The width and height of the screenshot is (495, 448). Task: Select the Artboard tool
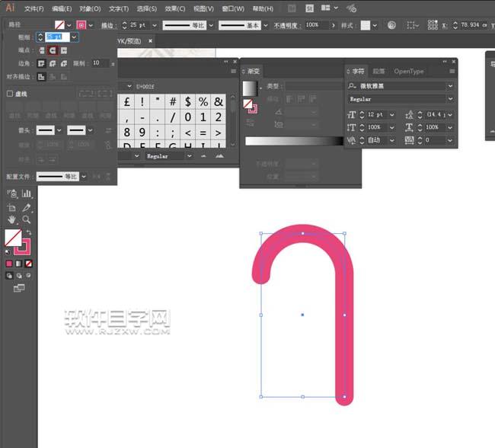[x=11, y=207]
